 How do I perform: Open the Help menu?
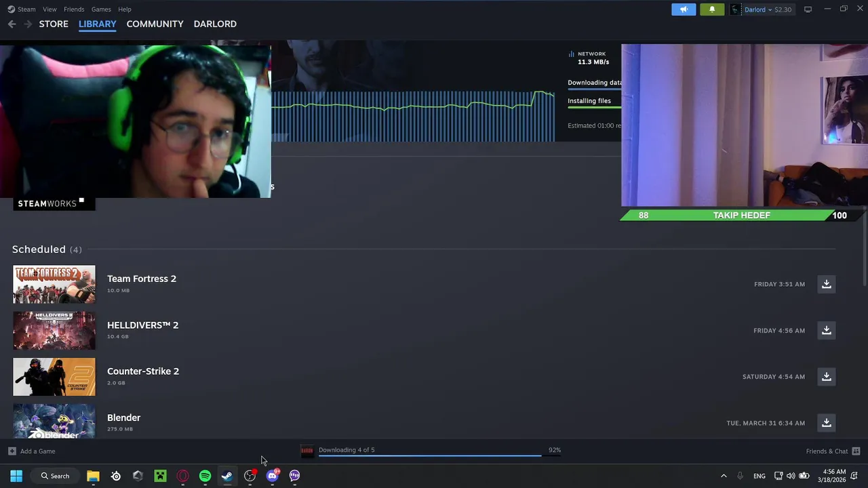(x=125, y=9)
